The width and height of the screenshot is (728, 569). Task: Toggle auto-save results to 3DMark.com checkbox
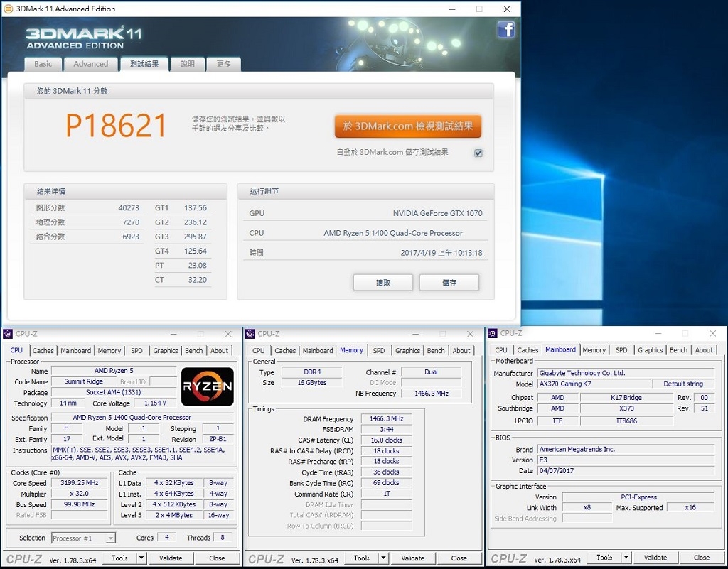478,153
